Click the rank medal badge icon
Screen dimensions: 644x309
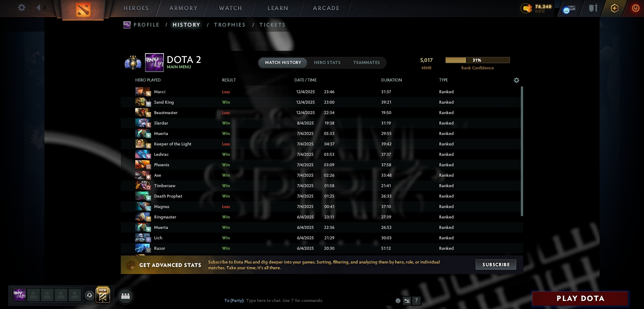[x=133, y=63]
